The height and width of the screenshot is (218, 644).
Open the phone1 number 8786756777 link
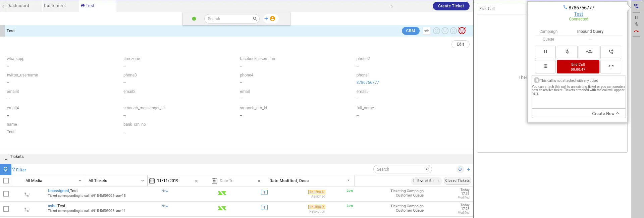(x=368, y=83)
